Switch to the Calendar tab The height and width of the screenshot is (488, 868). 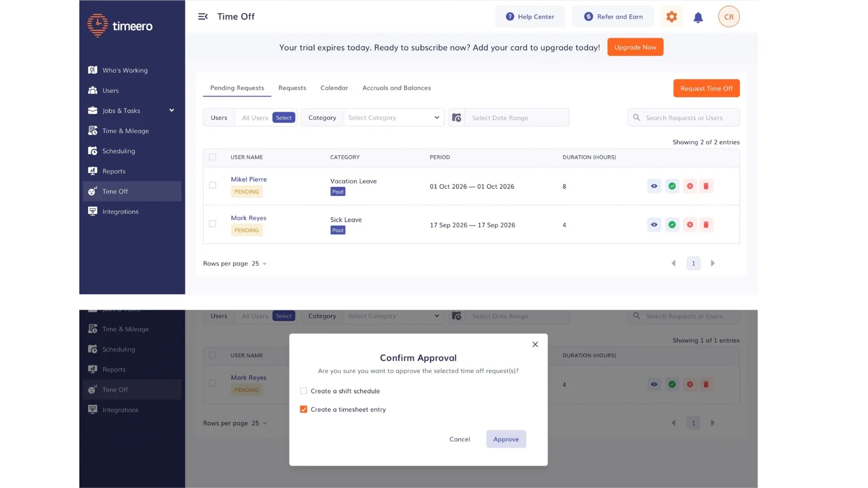point(334,88)
